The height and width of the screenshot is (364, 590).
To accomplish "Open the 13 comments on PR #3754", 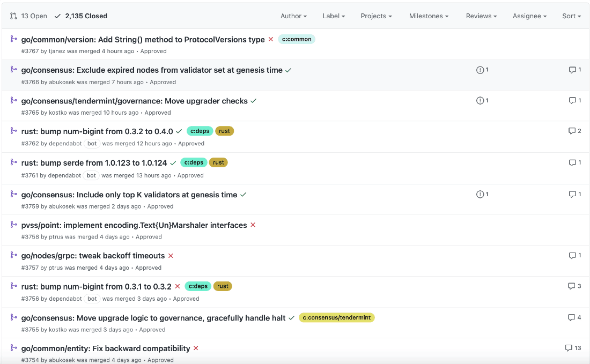I will [573, 348].
